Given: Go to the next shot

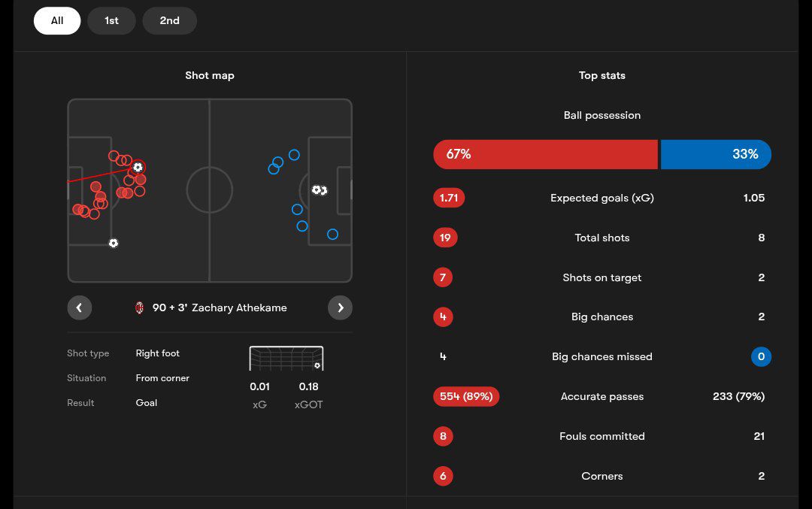Looking at the screenshot, I should pyautogui.click(x=340, y=308).
